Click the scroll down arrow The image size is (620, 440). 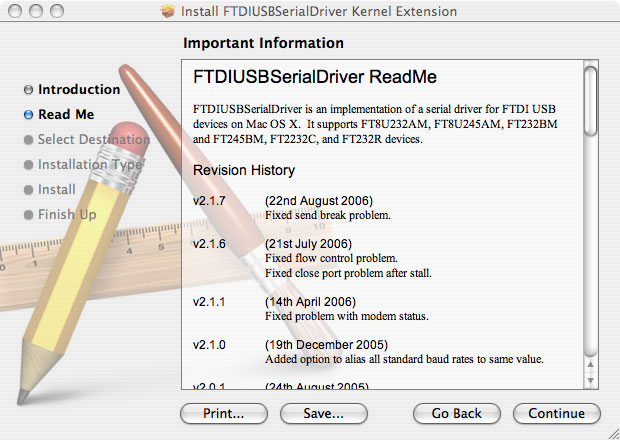(x=590, y=380)
